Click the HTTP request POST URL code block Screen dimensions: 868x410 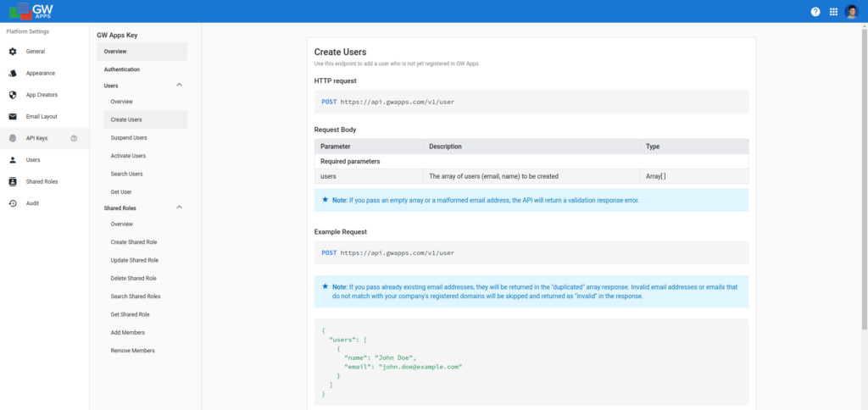531,102
